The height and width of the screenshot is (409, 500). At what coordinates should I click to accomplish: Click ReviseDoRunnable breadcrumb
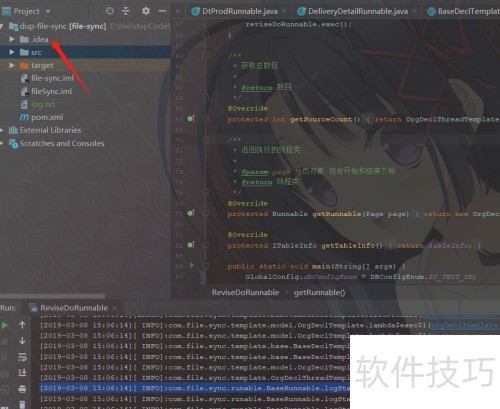[x=245, y=293]
